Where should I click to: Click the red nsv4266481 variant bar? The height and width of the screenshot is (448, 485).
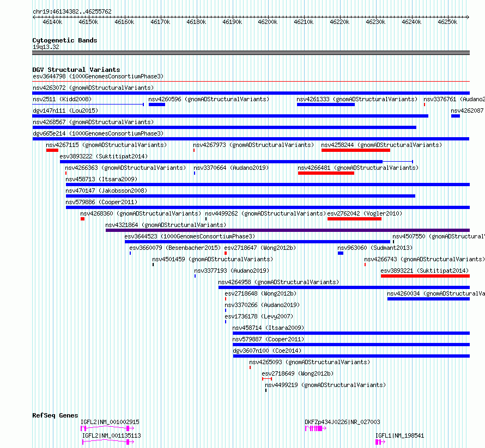(326, 173)
